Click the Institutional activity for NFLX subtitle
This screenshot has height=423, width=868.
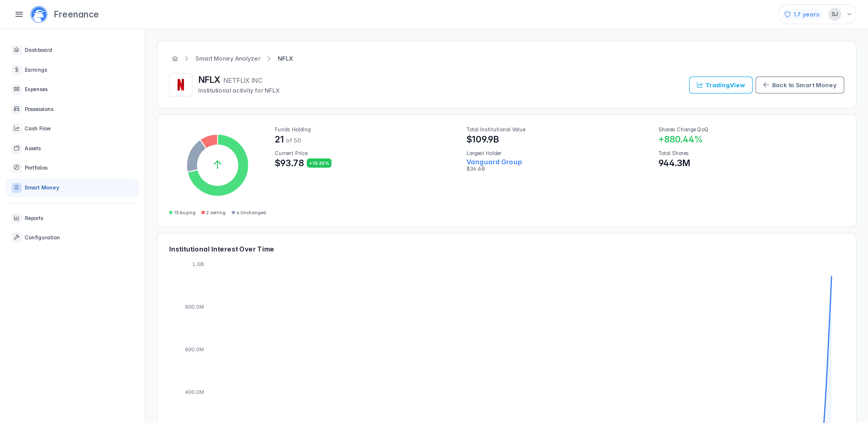(x=239, y=91)
